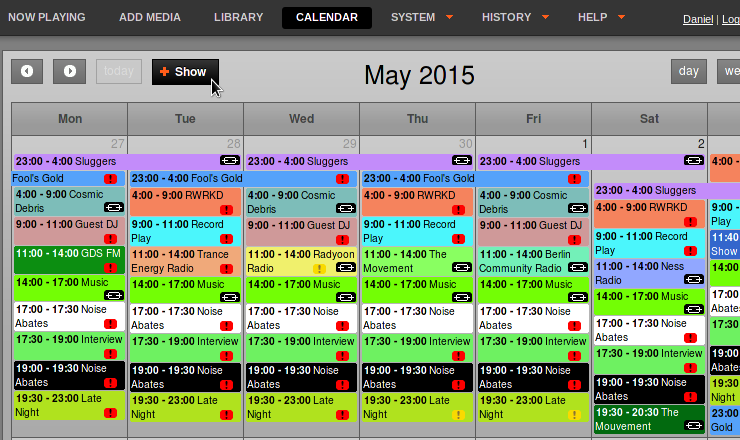Click red warning icon on Monday GDS FM show
This screenshot has height=440, width=740.
click(110, 268)
